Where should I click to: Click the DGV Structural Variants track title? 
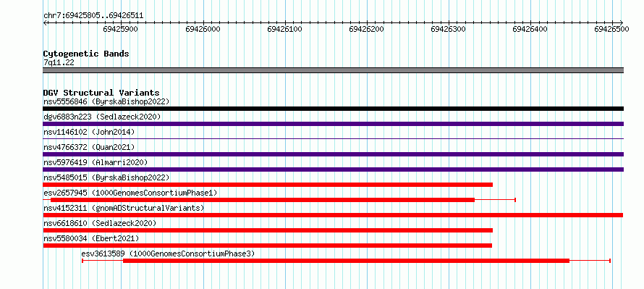pyautogui.click(x=101, y=93)
